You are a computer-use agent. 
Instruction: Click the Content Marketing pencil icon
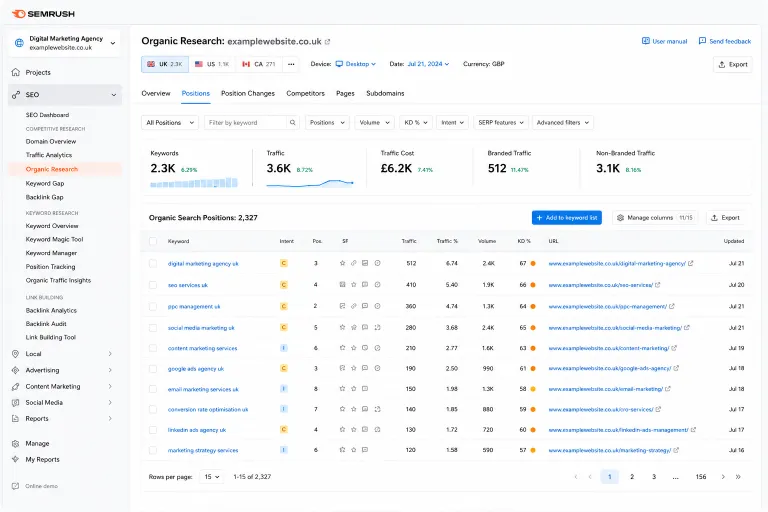16,386
